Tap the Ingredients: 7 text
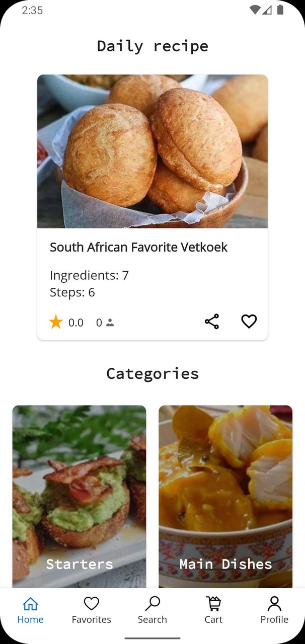This screenshot has height=644, width=305. click(x=89, y=275)
